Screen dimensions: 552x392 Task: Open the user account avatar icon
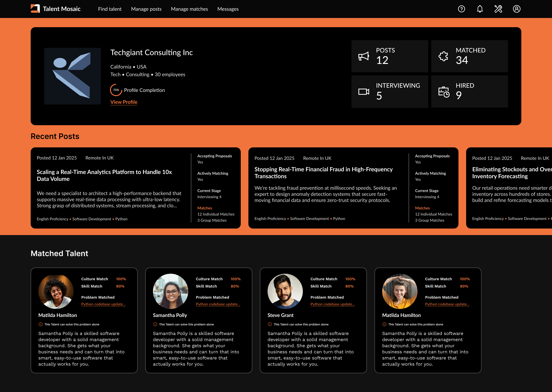(x=516, y=9)
